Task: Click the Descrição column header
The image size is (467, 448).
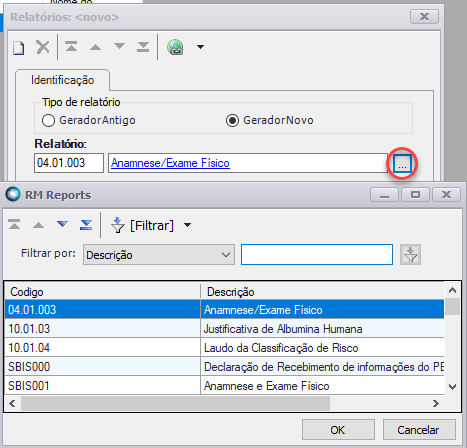Action: (322, 292)
